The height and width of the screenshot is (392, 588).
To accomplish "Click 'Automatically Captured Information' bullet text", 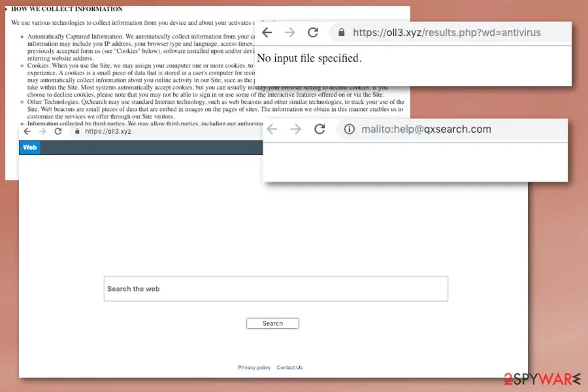I will (x=141, y=47).
